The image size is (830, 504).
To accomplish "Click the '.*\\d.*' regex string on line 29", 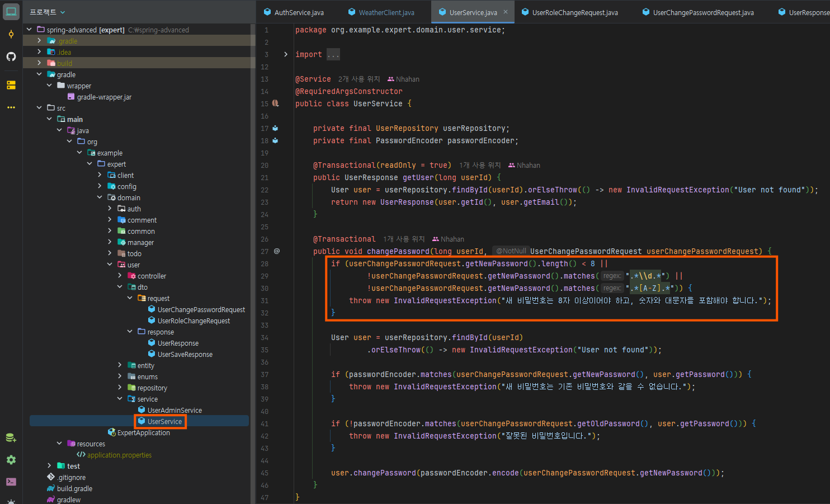I will pos(647,276).
